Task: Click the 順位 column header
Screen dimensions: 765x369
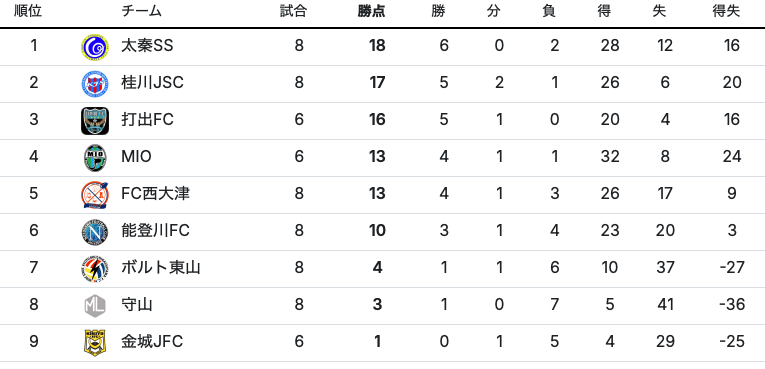Action: [x=28, y=11]
